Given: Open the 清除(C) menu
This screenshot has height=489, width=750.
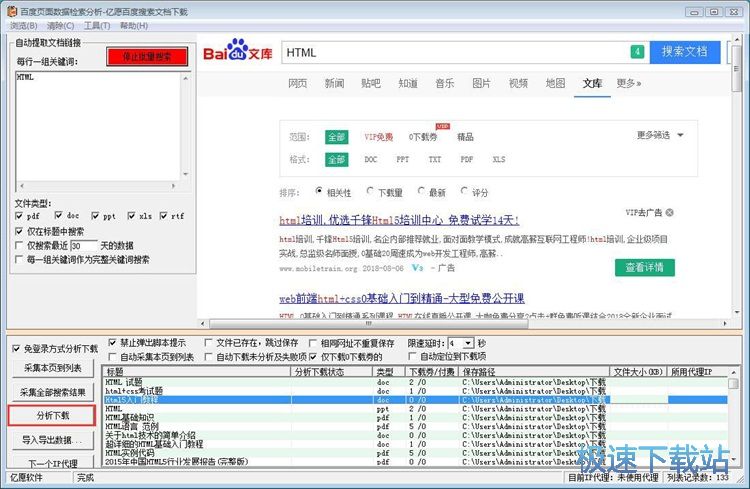Looking at the screenshot, I should (x=60, y=25).
